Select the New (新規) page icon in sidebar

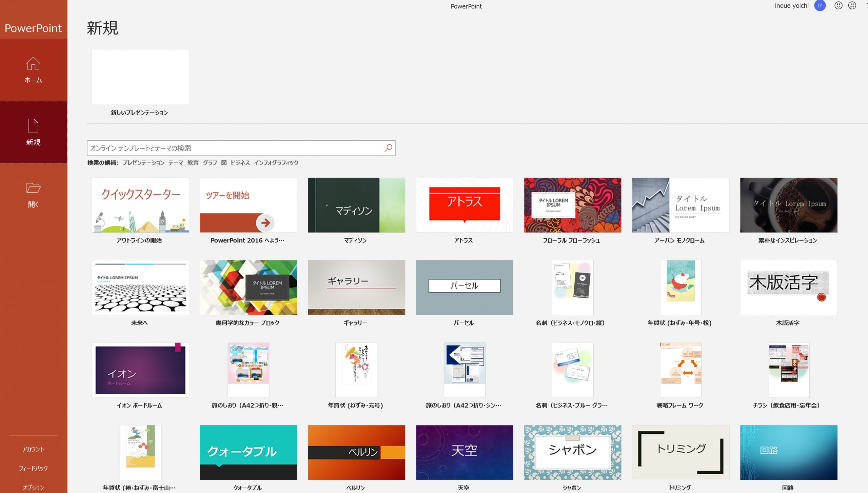(x=33, y=125)
